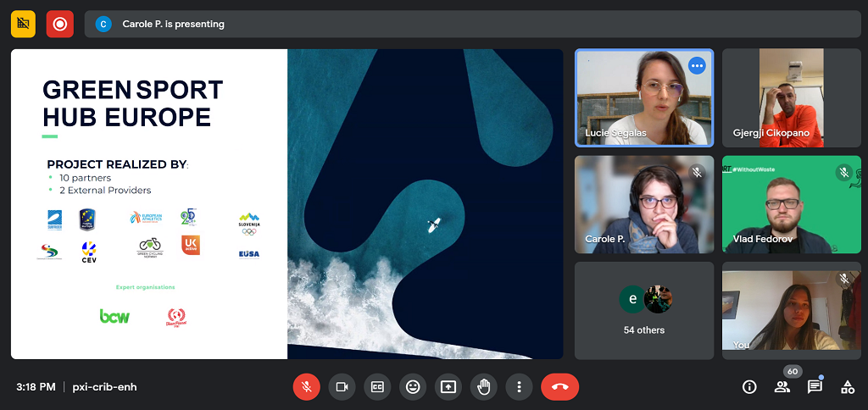Click the Green Sport Hub Europe shared slide

point(287,203)
